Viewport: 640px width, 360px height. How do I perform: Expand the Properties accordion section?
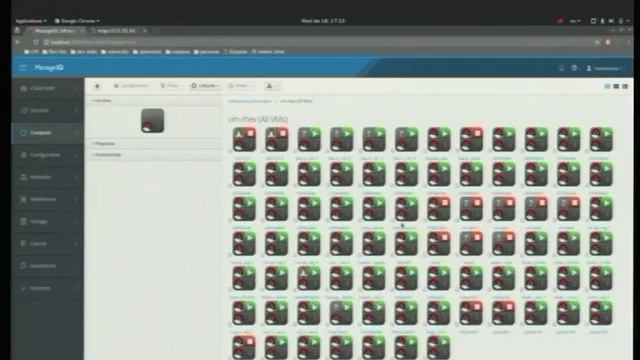(x=154, y=144)
